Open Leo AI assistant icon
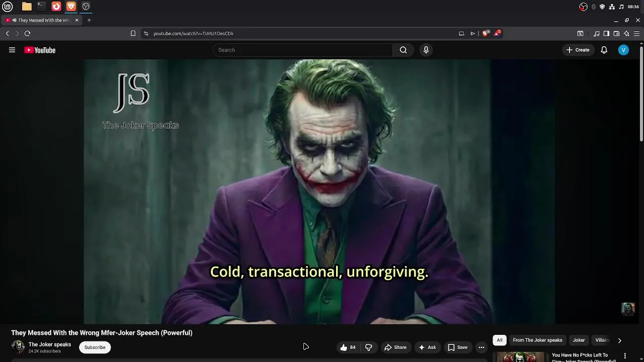 626,33
